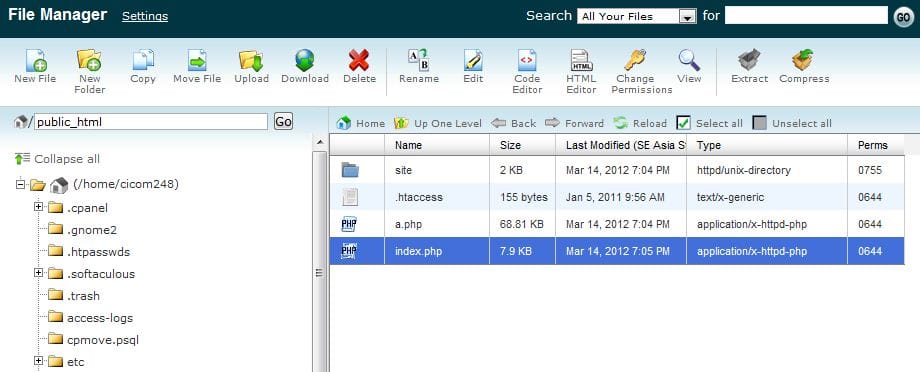Go to Home in navigation bar
Viewport: 920px width, 372px height.
coord(361,123)
